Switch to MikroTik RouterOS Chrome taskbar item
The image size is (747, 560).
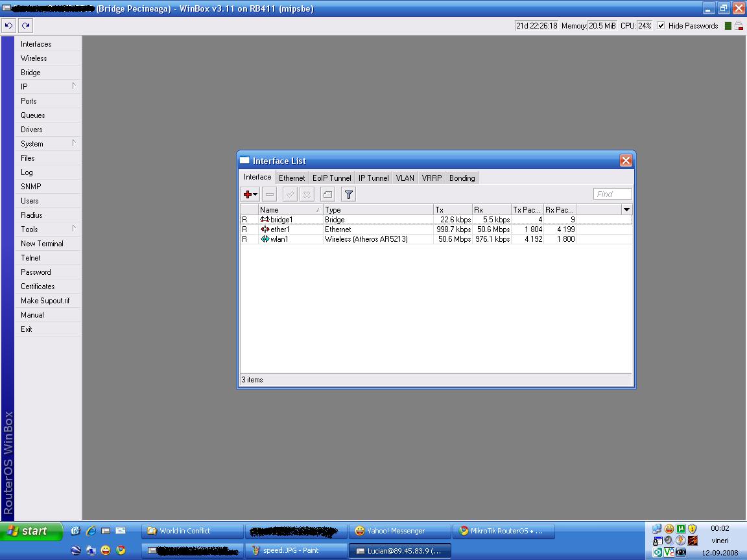tap(503, 531)
